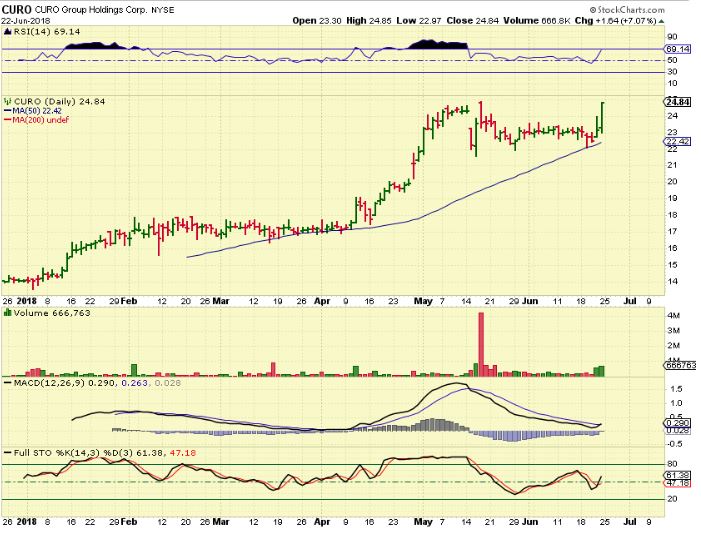Click the -0.5 level on the MACD axis
Screen dimensions: 701x533
pos(675,444)
